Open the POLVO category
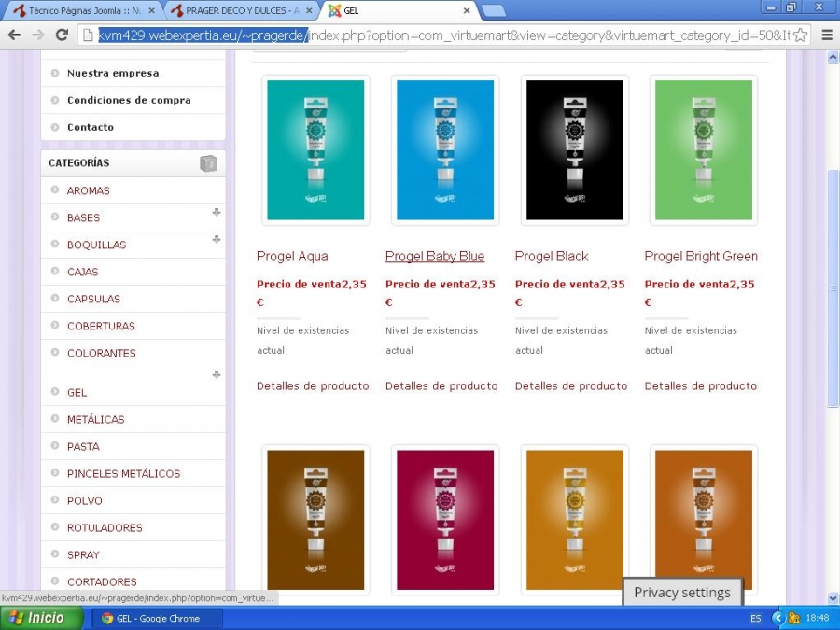This screenshot has height=630, width=840. pyautogui.click(x=85, y=501)
